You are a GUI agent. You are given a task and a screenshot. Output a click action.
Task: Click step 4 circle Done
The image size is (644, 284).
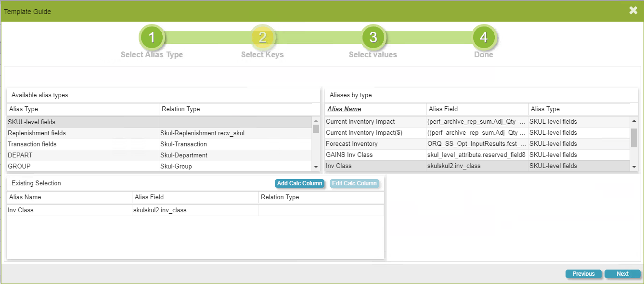pyautogui.click(x=484, y=38)
